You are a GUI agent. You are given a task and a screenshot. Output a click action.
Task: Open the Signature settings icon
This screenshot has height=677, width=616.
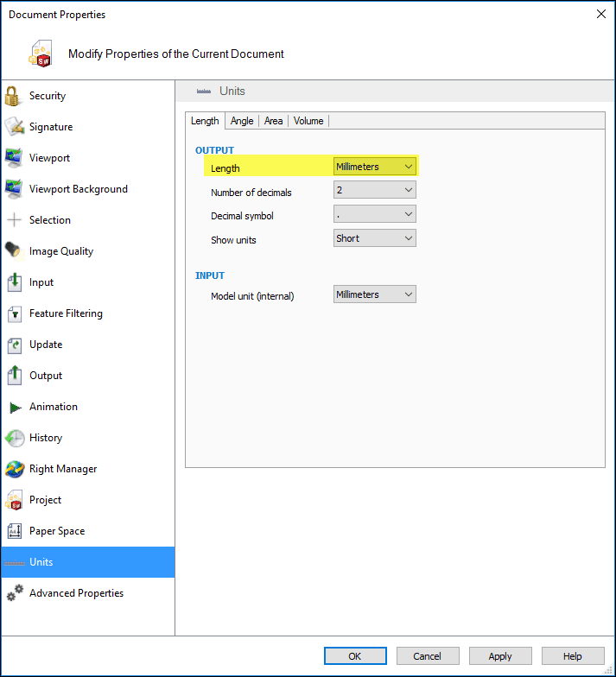[14, 127]
